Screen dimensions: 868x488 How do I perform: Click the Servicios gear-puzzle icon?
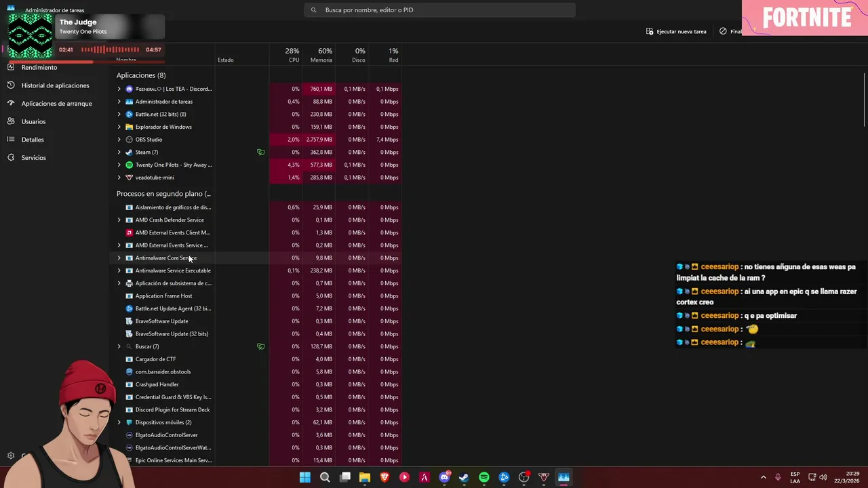pos(11,157)
